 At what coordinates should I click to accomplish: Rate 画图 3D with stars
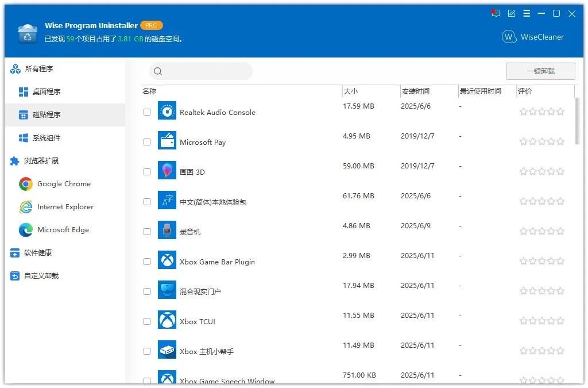542,171
